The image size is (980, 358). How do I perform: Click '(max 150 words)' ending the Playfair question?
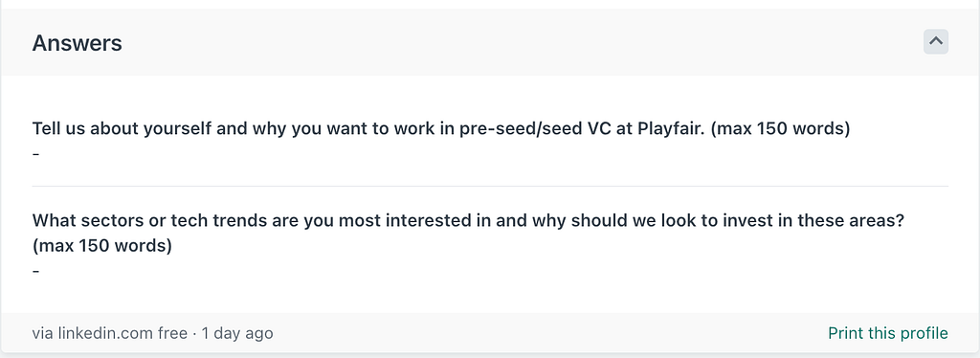(x=781, y=128)
